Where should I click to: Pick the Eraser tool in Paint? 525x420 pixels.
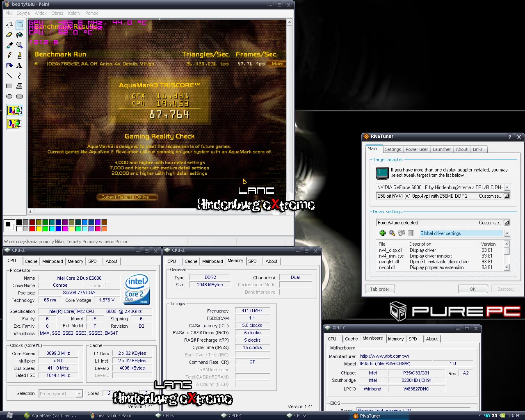coord(9,35)
